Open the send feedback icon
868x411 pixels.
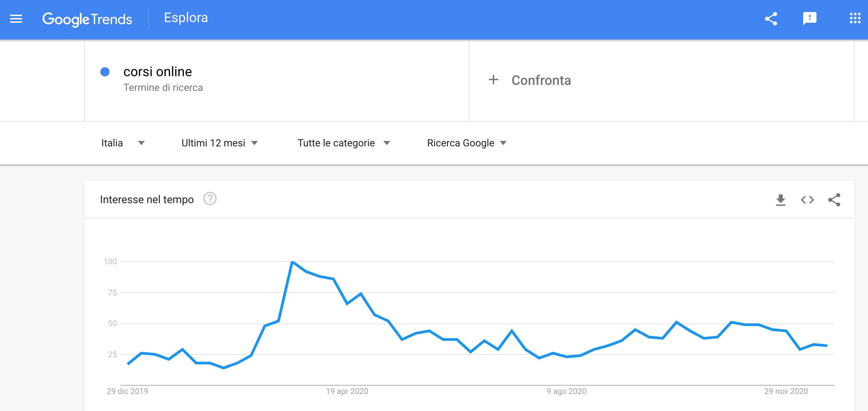tap(809, 18)
